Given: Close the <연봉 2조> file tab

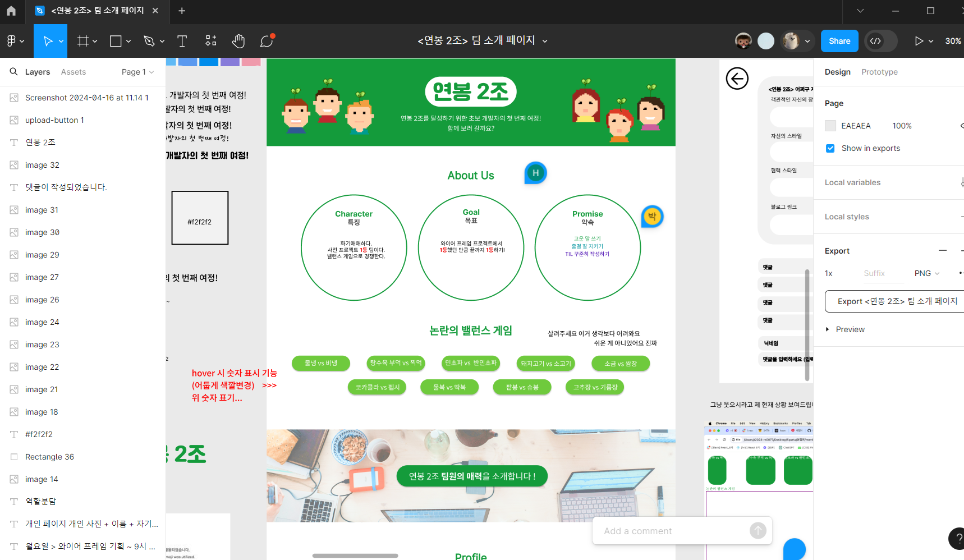Looking at the screenshot, I should coord(155,11).
